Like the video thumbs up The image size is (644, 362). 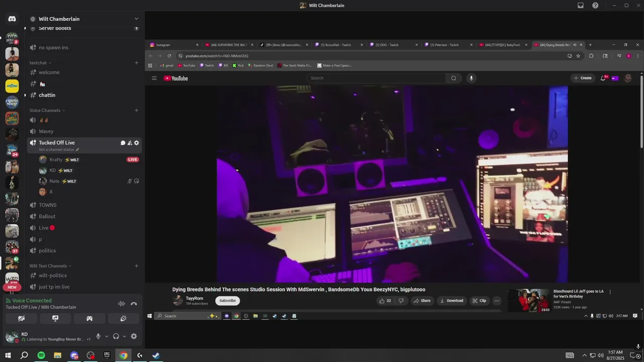(x=385, y=301)
